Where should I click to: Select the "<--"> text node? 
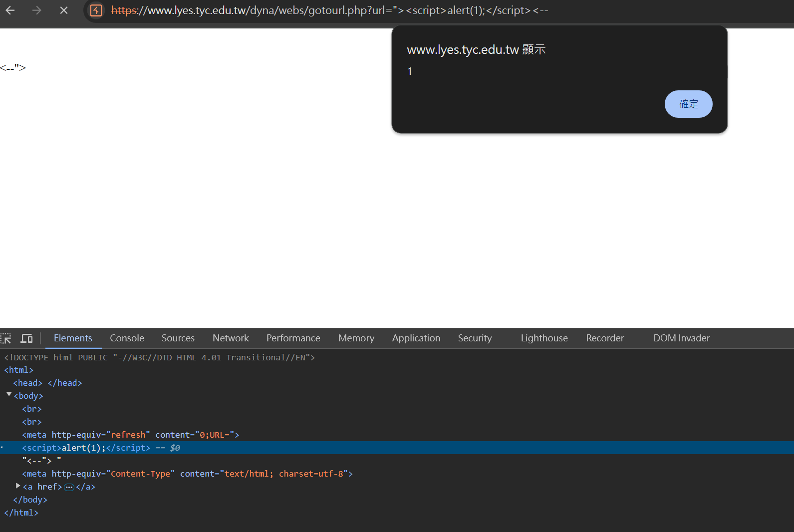[41, 461]
